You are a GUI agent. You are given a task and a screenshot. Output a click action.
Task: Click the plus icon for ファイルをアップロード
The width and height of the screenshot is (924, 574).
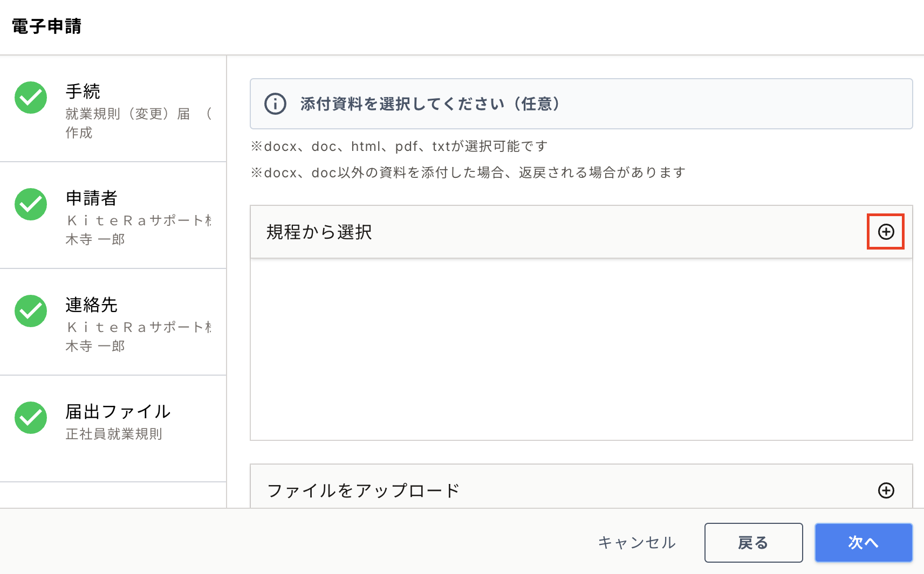(886, 490)
